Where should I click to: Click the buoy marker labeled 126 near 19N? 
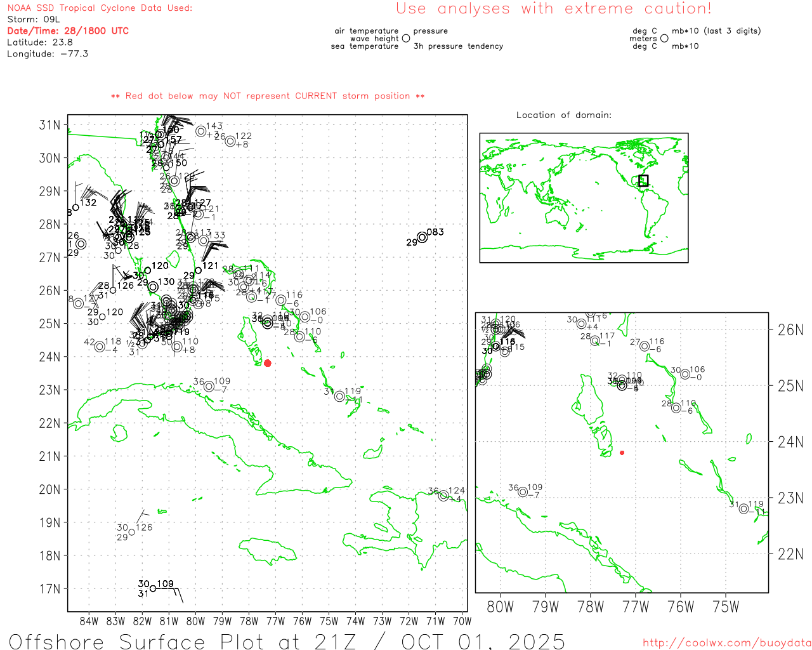(x=132, y=532)
